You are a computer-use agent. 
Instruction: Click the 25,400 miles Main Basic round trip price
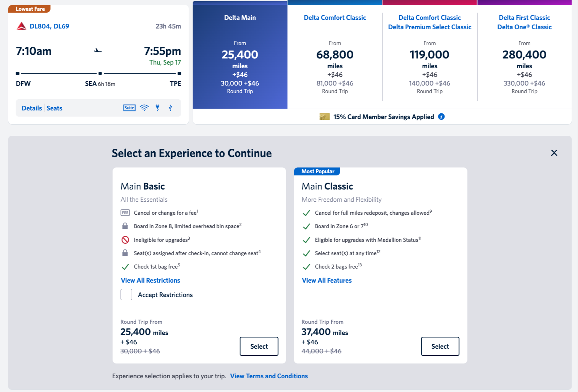[x=144, y=332]
